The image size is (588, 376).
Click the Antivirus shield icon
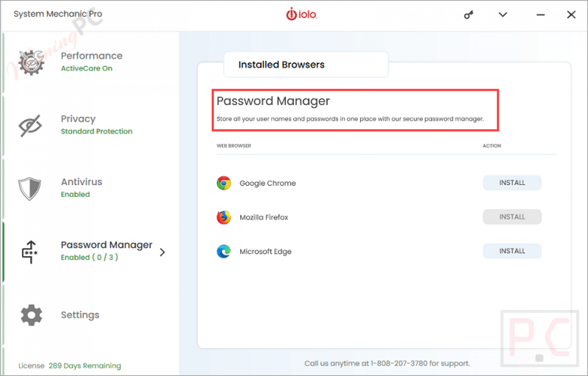point(30,189)
